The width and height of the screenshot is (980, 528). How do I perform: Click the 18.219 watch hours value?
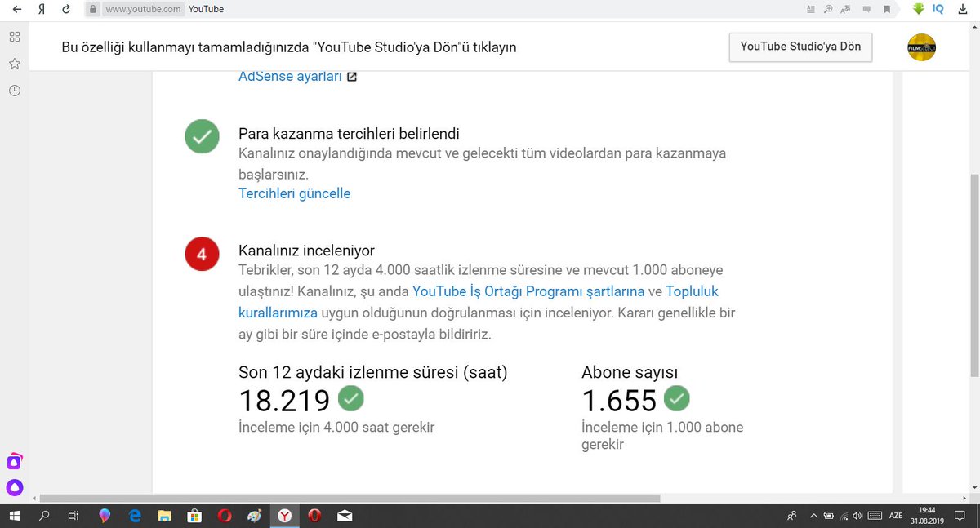pos(284,401)
